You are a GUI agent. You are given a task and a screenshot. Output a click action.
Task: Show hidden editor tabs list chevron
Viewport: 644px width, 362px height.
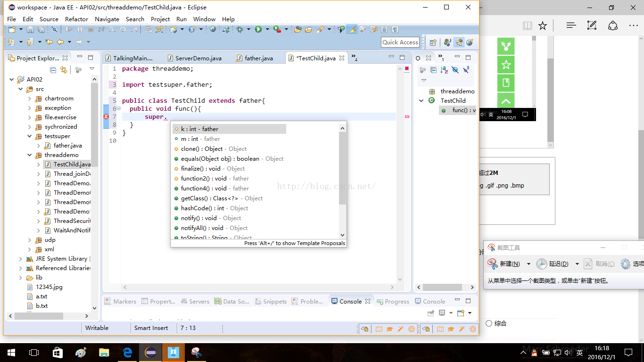point(355,58)
